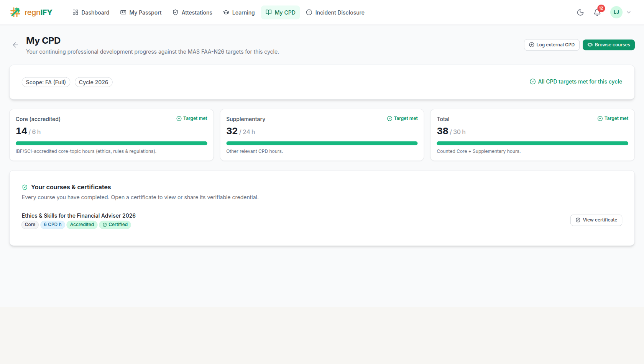Click the Scope: FA (Full) chip
The image size is (644, 364).
point(46,82)
